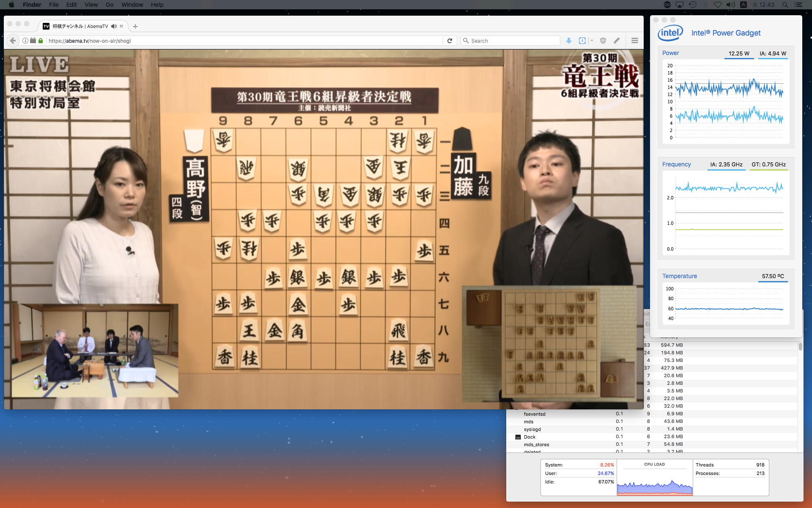Screen dimensions: 812x508
Task: Open the Wi-Fi status menu
Action: pyautogui.click(x=718, y=5)
